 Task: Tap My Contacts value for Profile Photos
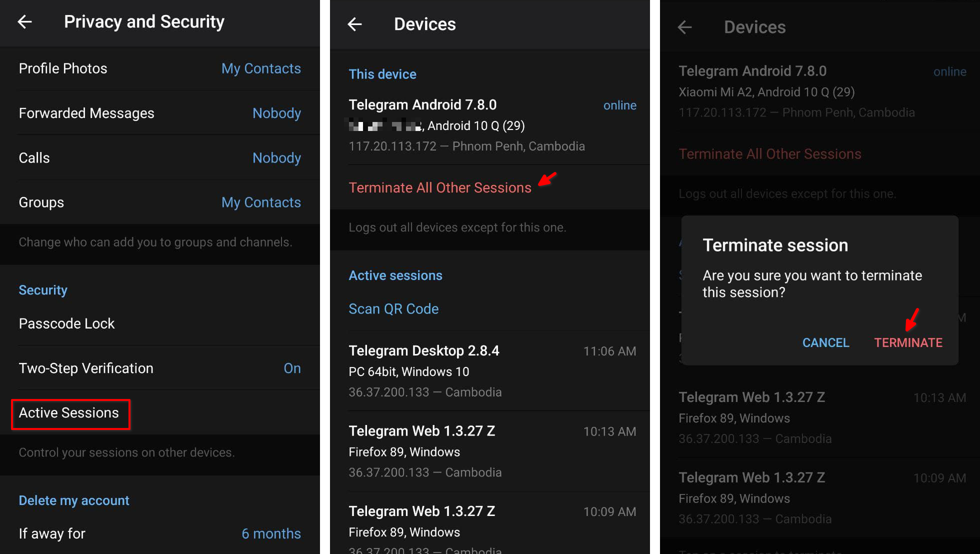pos(261,68)
